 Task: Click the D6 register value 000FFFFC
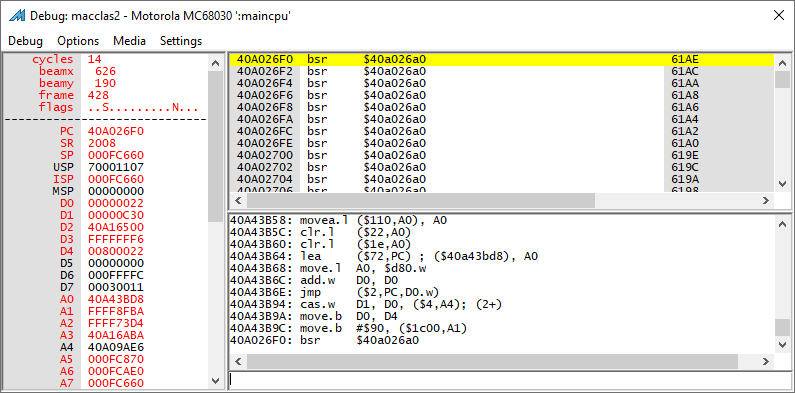pyautogui.click(x=116, y=275)
